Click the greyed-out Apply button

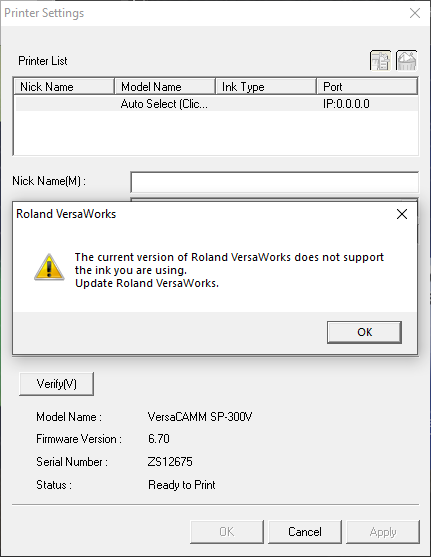(383, 532)
